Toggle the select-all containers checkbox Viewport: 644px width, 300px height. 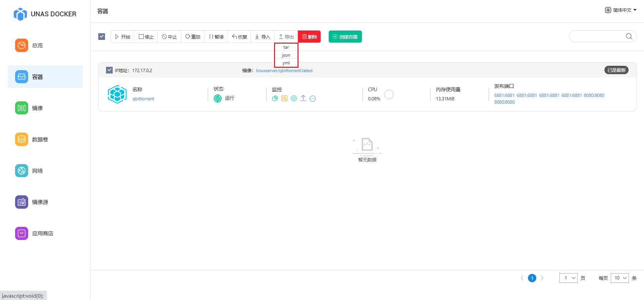[102, 36]
